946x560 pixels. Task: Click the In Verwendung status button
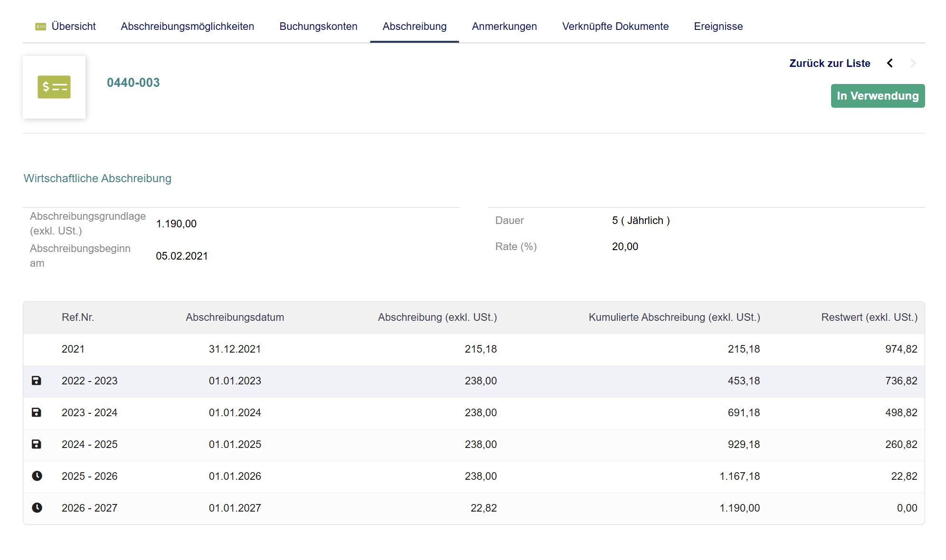pos(878,96)
